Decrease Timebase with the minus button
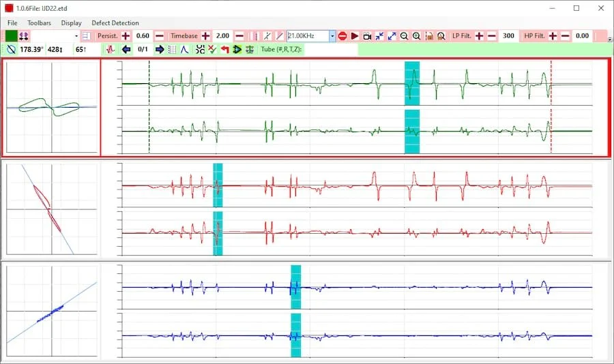 239,36
